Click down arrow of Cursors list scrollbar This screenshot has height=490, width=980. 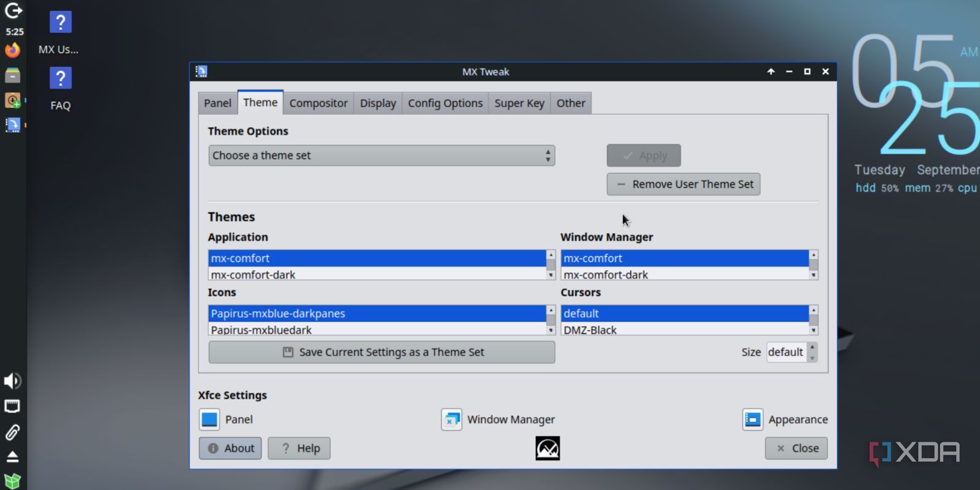(813, 331)
